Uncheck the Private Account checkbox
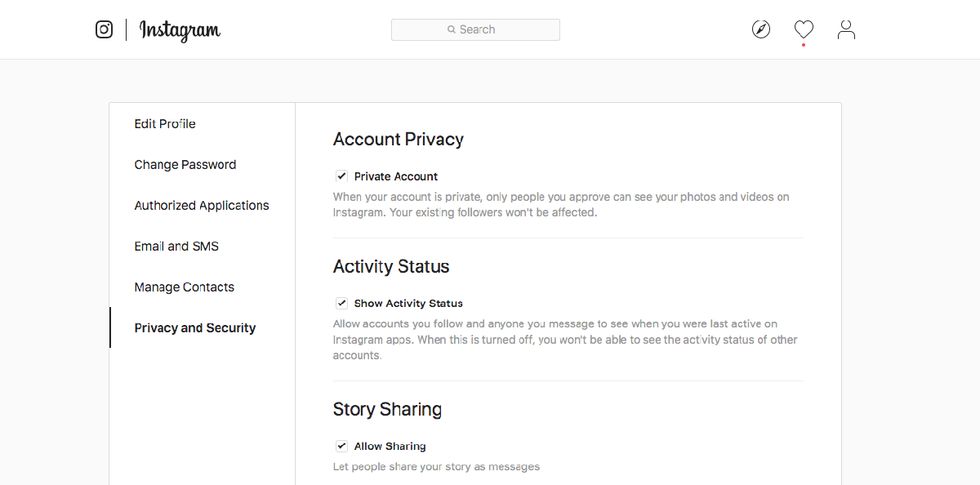The height and width of the screenshot is (485, 980). click(x=341, y=176)
